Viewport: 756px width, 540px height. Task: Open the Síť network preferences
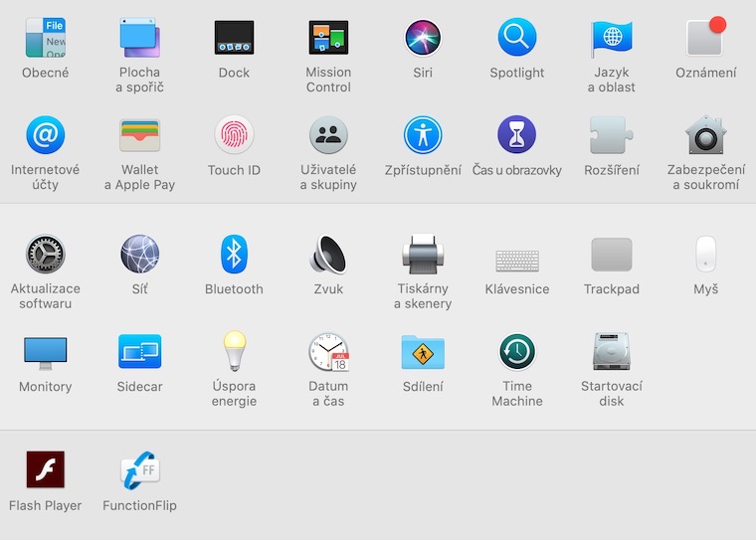(x=140, y=255)
